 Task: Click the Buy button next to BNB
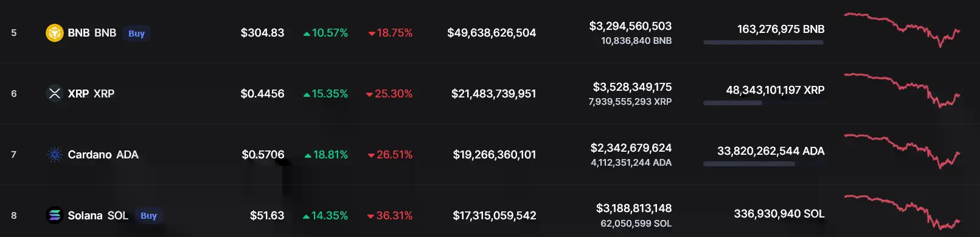click(136, 34)
